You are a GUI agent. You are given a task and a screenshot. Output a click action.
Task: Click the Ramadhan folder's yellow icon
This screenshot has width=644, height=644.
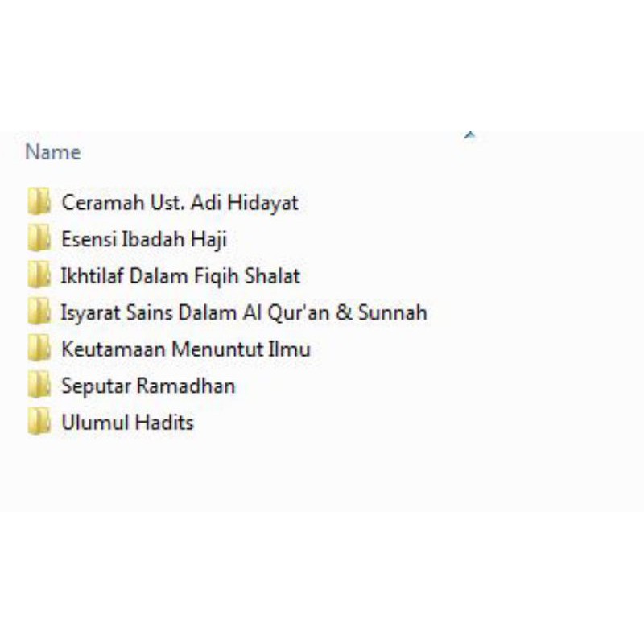pyautogui.click(x=39, y=386)
